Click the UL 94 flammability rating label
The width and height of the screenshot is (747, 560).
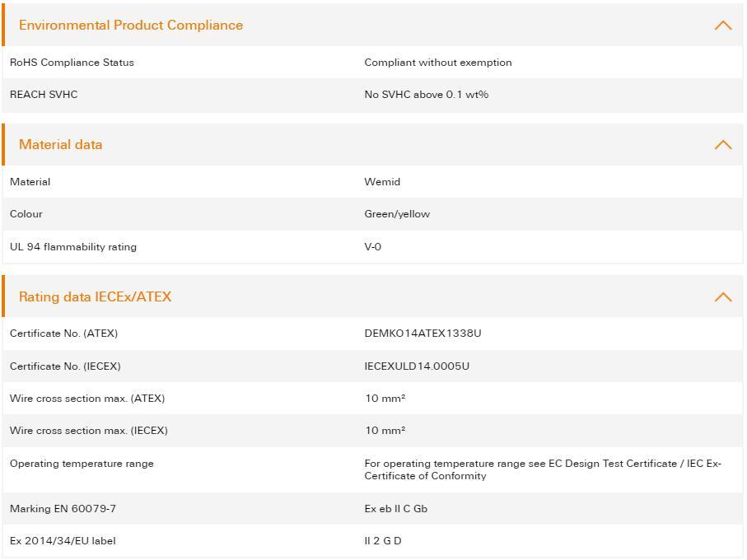pos(73,247)
